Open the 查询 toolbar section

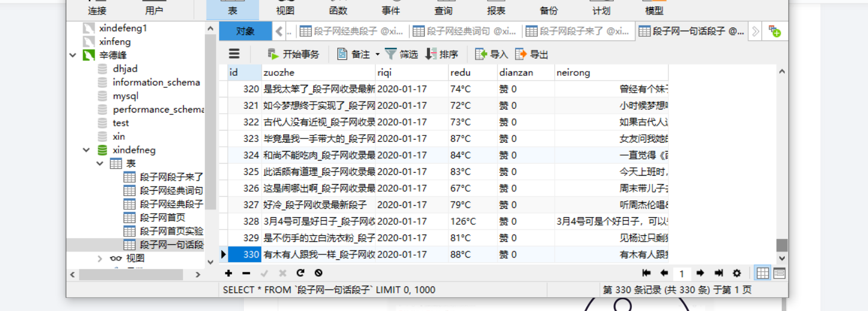pos(443,8)
